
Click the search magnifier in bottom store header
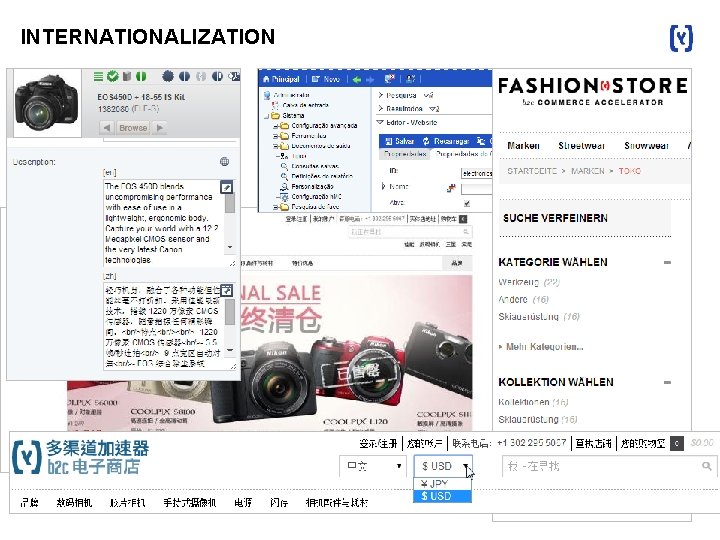pyautogui.click(x=707, y=466)
